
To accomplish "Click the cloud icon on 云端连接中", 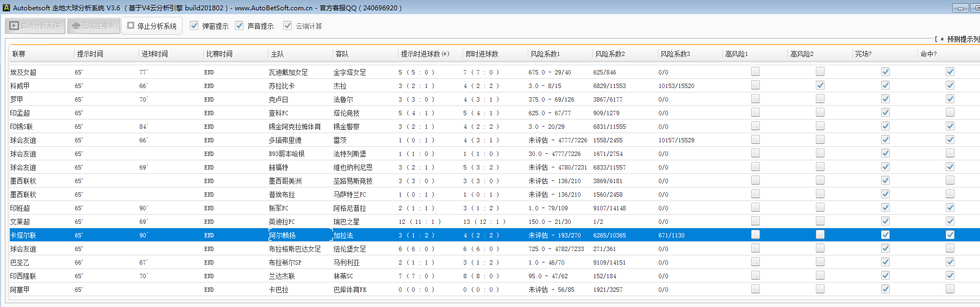I will pos(76,26).
